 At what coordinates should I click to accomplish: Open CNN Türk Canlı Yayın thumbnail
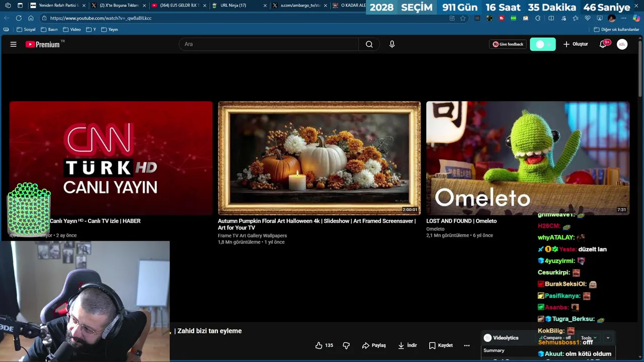(111, 158)
